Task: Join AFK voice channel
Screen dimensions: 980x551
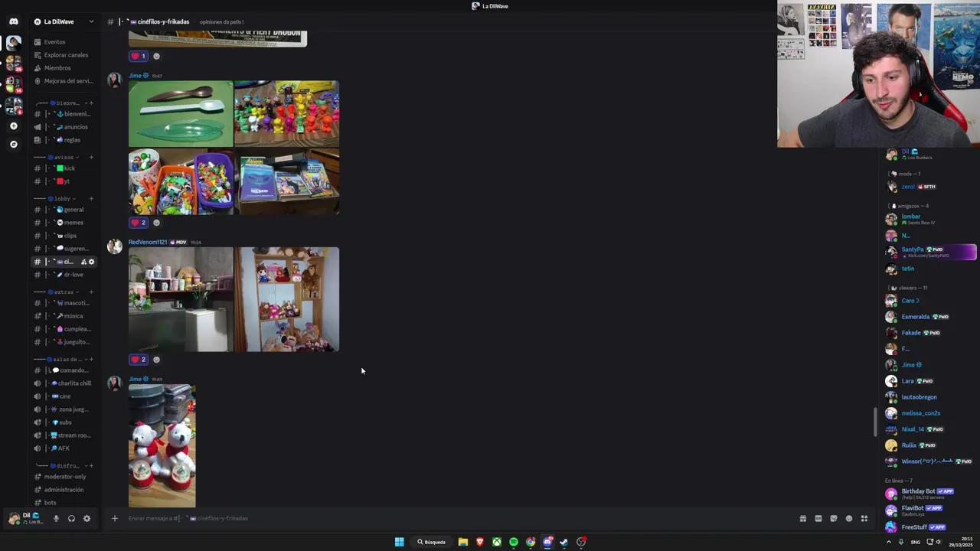Action: coord(64,448)
